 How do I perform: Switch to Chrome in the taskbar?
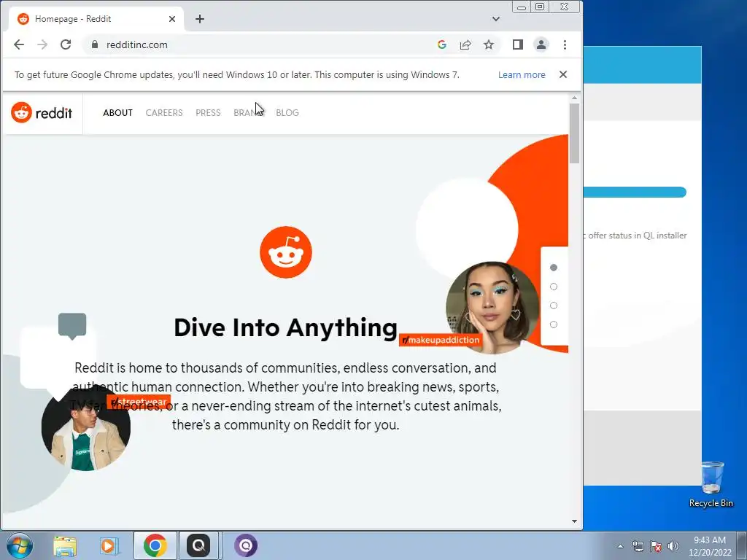pyautogui.click(x=155, y=545)
